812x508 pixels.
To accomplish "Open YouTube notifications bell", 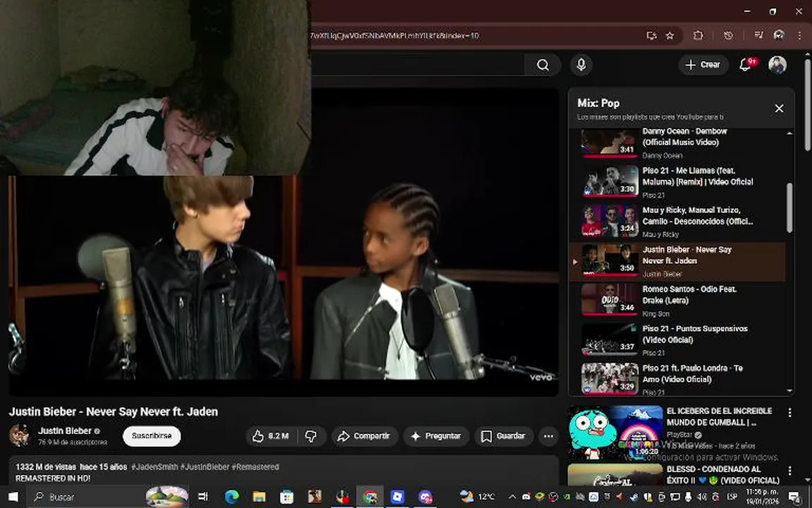I will tap(746, 65).
